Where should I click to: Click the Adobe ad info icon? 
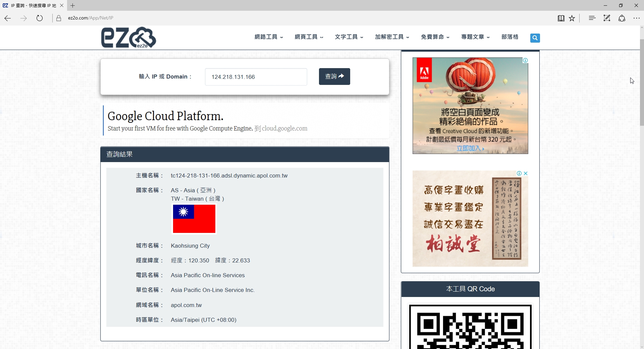[525, 60]
